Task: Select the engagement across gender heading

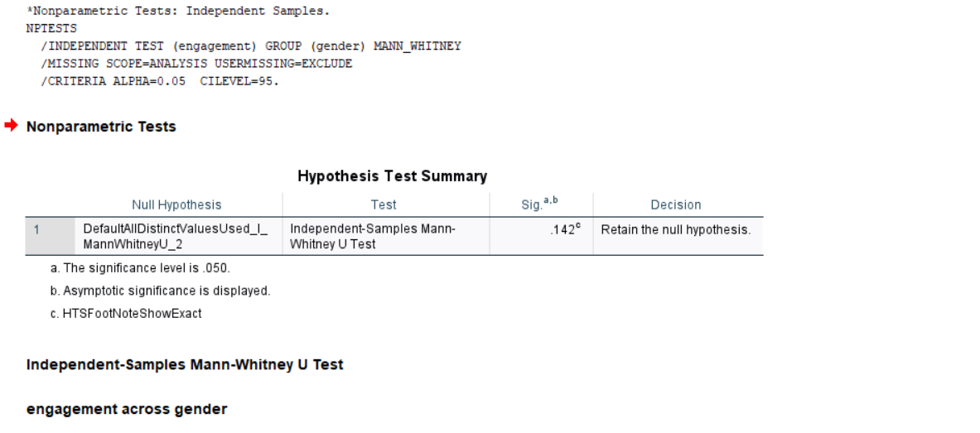Action: (126, 409)
